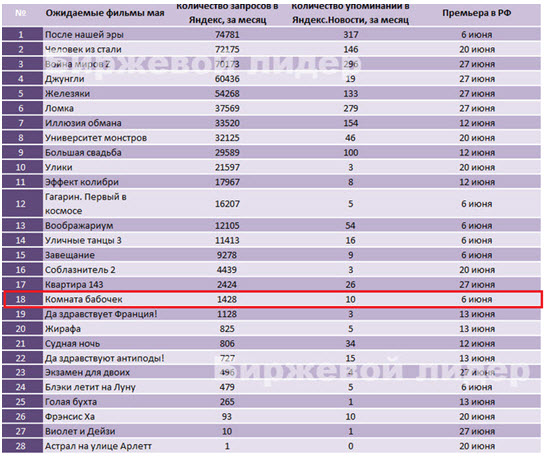Select the query count 54268
548x459 pixels.
point(227,93)
